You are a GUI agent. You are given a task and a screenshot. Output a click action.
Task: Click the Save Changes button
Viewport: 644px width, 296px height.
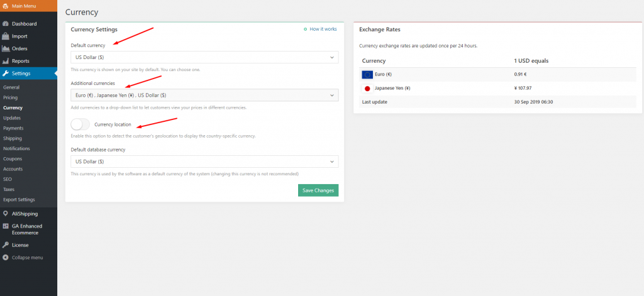pos(318,190)
